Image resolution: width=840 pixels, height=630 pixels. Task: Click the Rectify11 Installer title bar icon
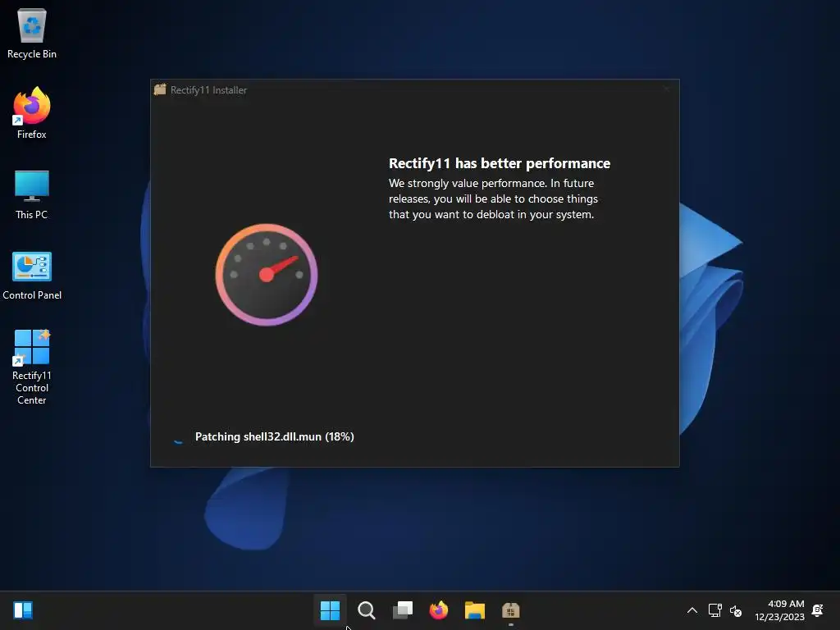tap(160, 89)
